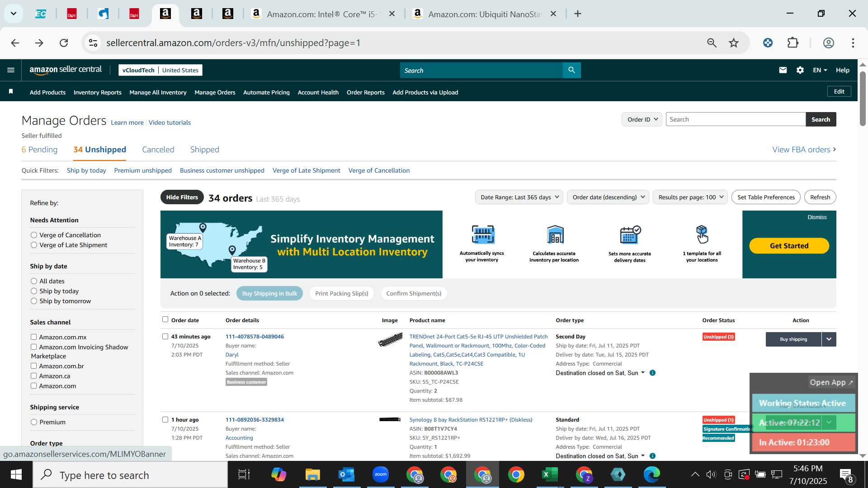Image resolution: width=868 pixels, height=488 pixels.
Task: Open the Order ID search type dropdown
Action: click(x=642, y=119)
